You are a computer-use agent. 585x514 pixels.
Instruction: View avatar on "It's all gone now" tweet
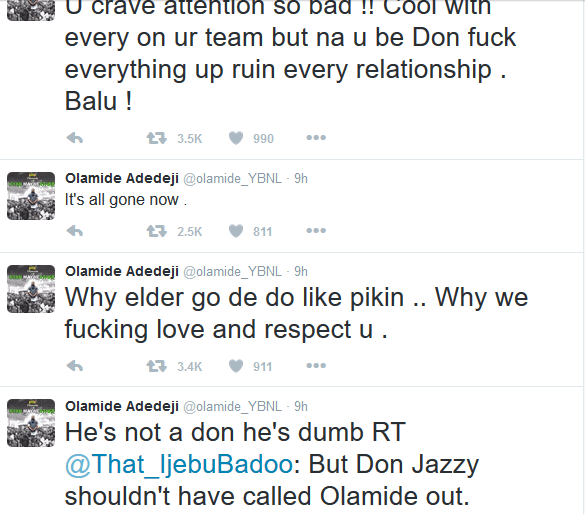[31, 196]
